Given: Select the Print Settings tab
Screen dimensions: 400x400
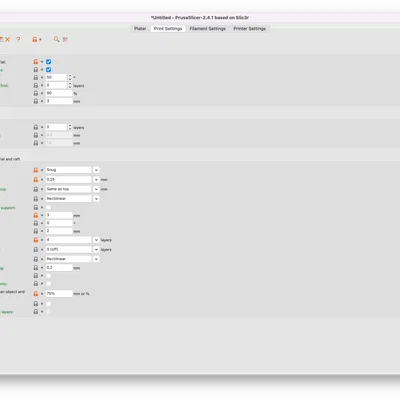Looking at the screenshot, I should (x=168, y=29).
